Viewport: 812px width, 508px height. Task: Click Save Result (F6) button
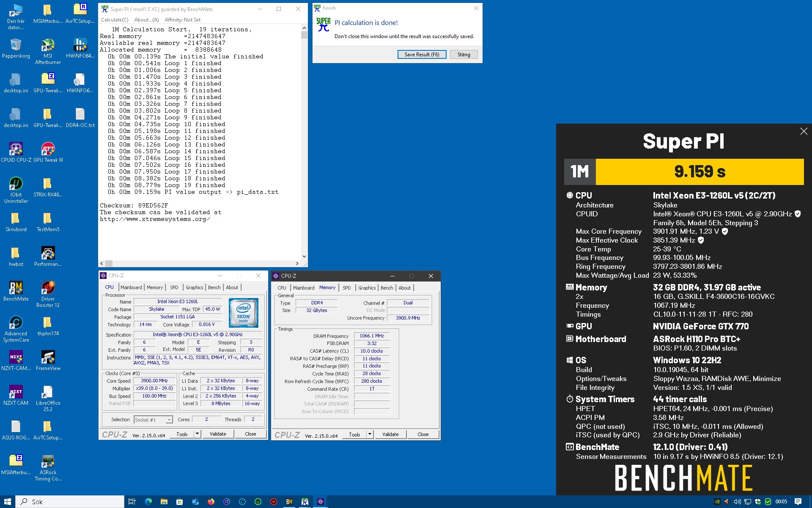coord(422,55)
